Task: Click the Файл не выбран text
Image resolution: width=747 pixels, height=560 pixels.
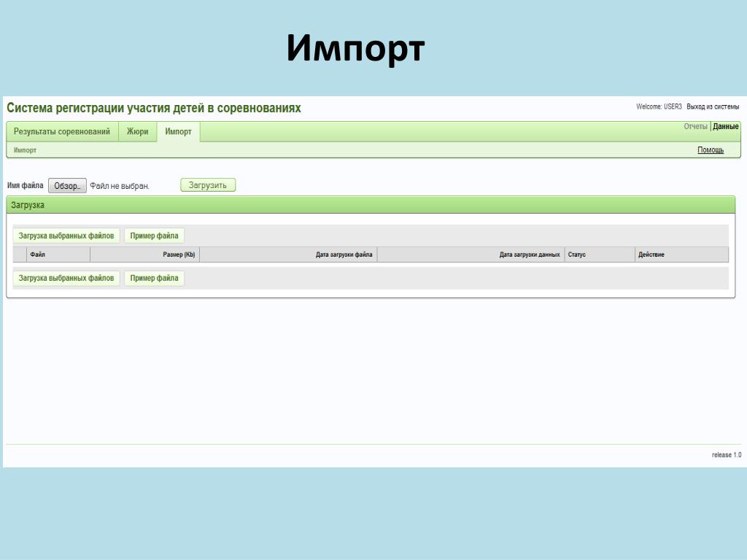Action: pos(120,186)
